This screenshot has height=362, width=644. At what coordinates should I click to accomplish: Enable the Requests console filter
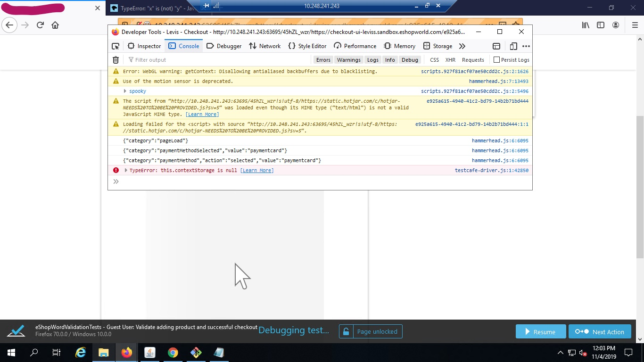[x=473, y=60]
